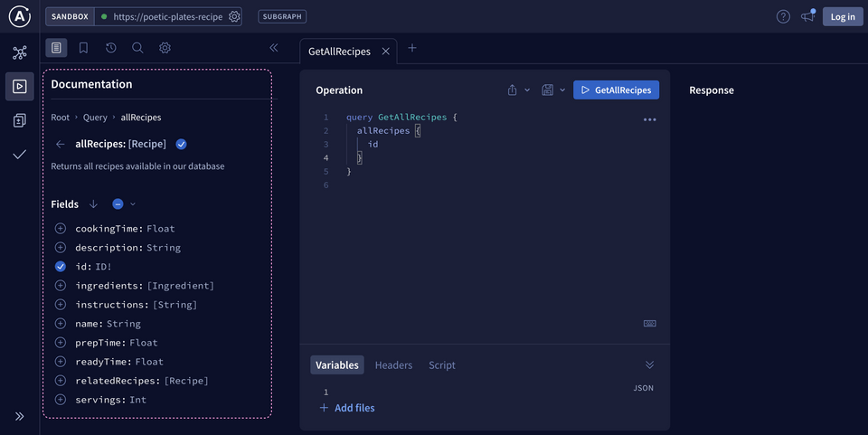Select the GetAllRecipes operation tab
The width and height of the screenshot is (868, 435).
pos(339,52)
